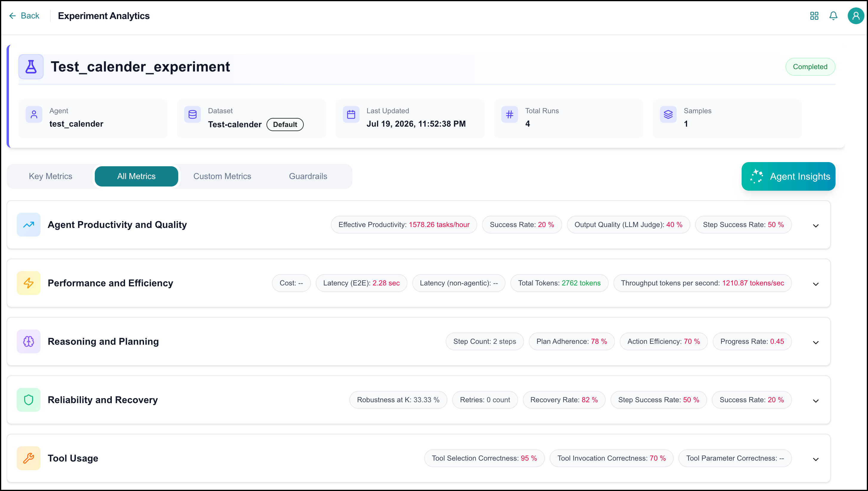Click Step Success Rate chip in Agent Productivity
Screen dimensions: 868x491
743,225
